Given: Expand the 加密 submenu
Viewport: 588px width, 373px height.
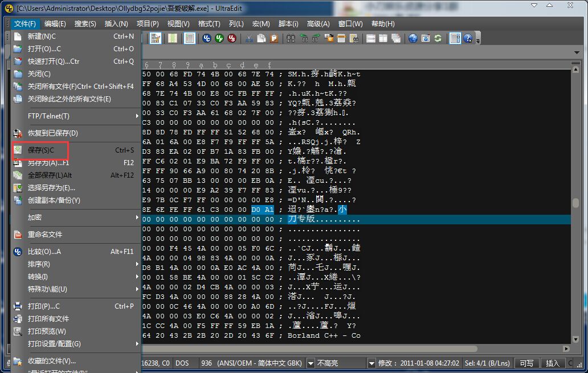Looking at the screenshot, I should click(x=75, y=218).
